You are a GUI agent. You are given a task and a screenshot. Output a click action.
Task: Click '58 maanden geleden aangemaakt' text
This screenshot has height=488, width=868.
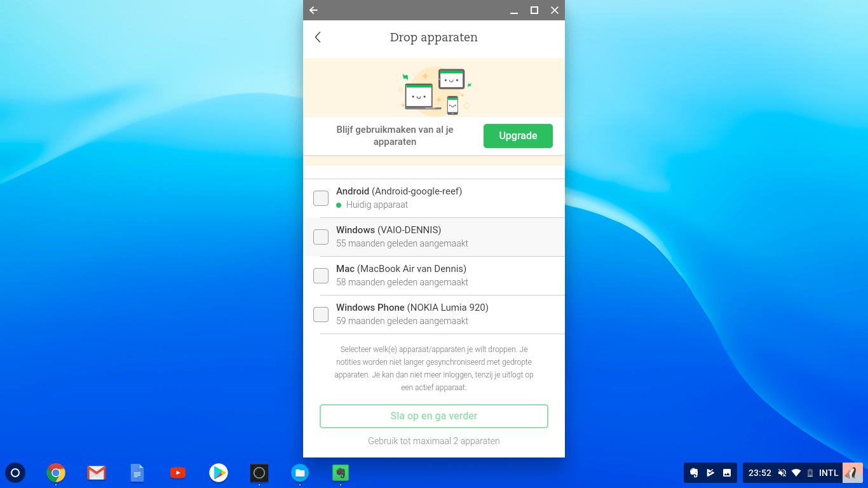(x=402, y=282)
